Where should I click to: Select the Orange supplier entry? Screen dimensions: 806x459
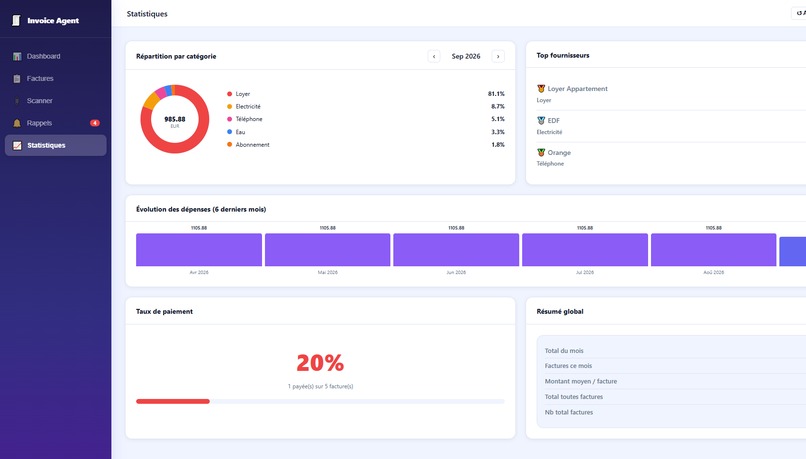tap(559, 152)
